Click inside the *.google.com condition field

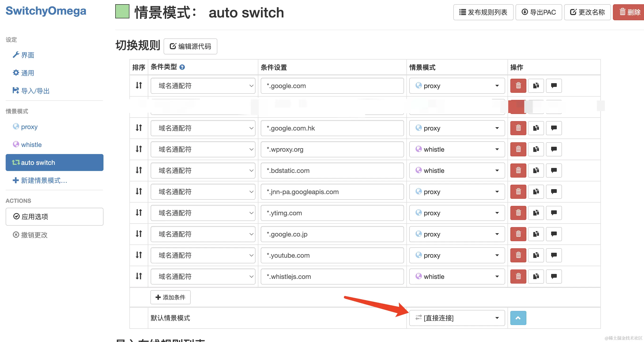332,86
